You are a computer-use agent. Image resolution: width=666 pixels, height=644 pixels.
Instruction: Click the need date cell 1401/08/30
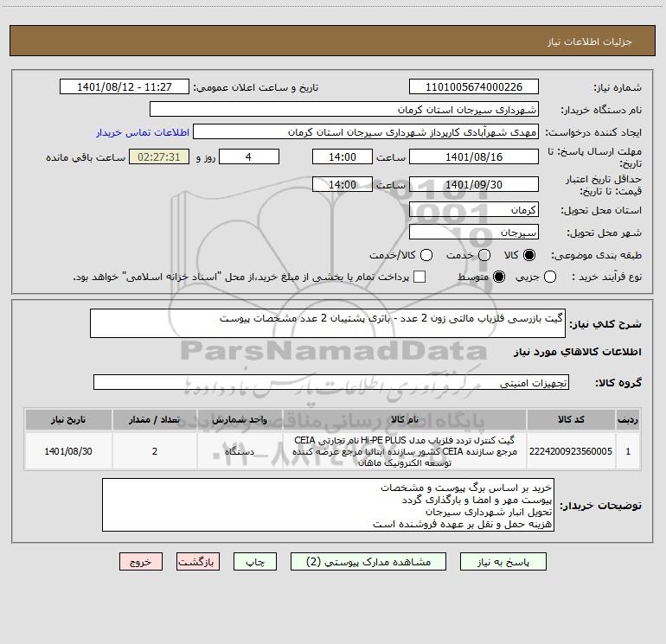pyautogui.click(x=68, y=451)
